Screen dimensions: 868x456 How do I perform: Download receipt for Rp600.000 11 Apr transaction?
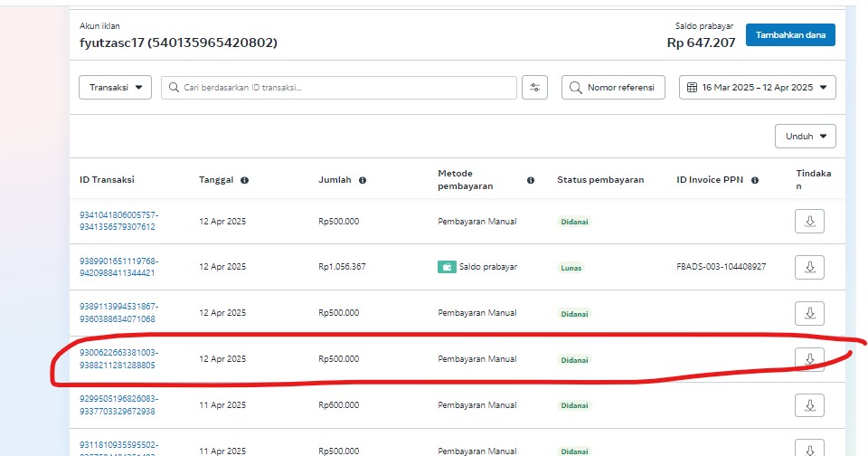point(809,404)
